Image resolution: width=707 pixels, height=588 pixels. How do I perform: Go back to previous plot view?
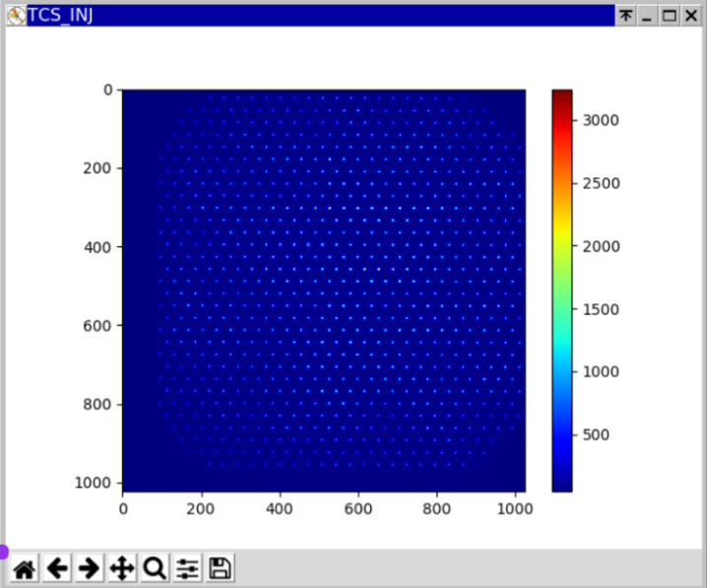point(57,568)
